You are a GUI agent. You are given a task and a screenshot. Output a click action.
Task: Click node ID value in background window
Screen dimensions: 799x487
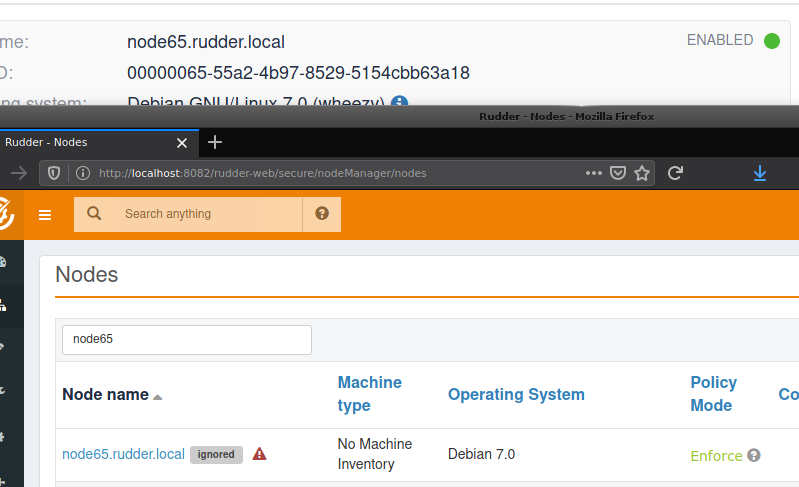(298, 73)
